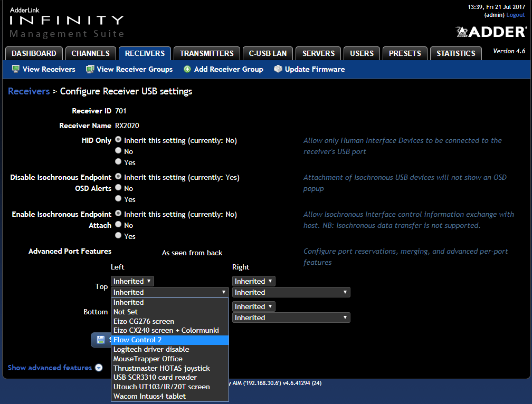Open the STATISTICS tab
The height and width of the screenshot is (404, 532).
coord(456,54)
